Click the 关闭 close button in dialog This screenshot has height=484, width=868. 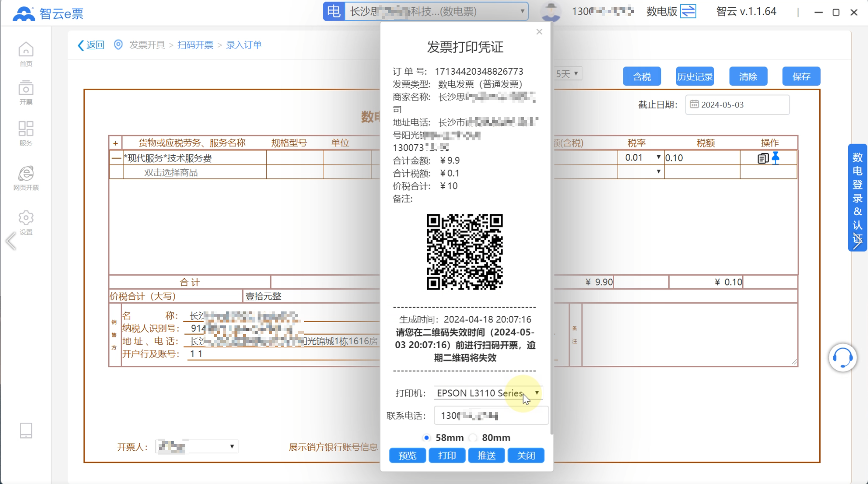pyautogui.click(x=526, y=456)
